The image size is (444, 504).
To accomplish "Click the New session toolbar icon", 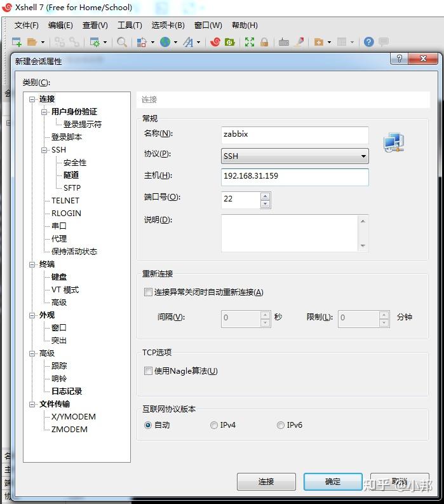I will (x=17, y=42).
